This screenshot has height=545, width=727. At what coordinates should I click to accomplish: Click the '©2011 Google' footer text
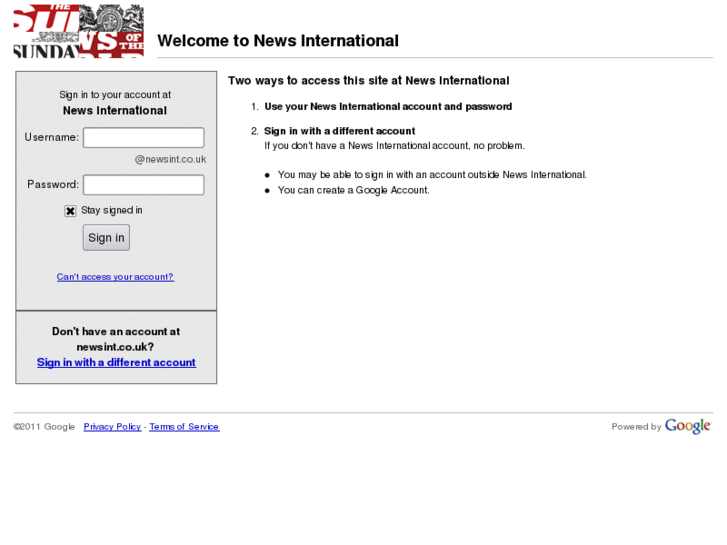click(x=44, y=427)
